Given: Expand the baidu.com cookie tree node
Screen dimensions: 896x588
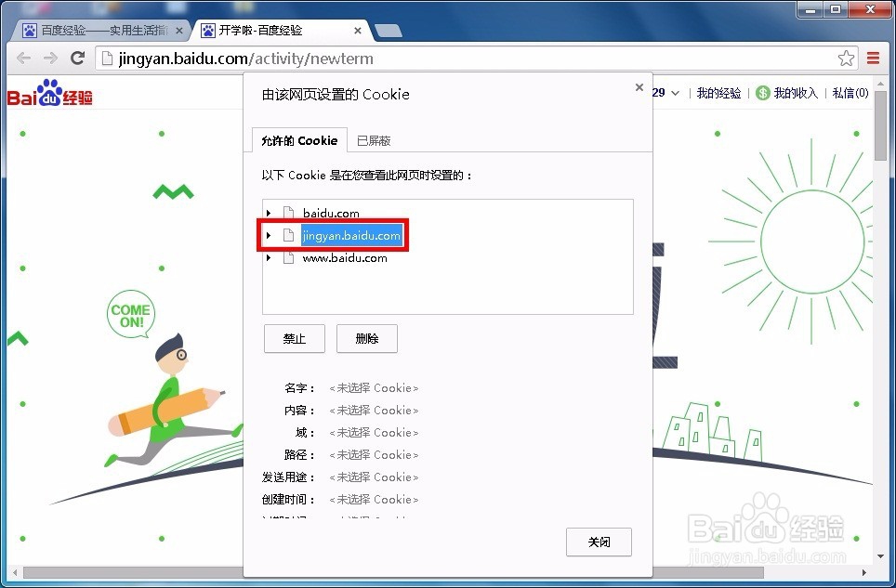Looking at the screenshot, I should (x=269, y=213).
